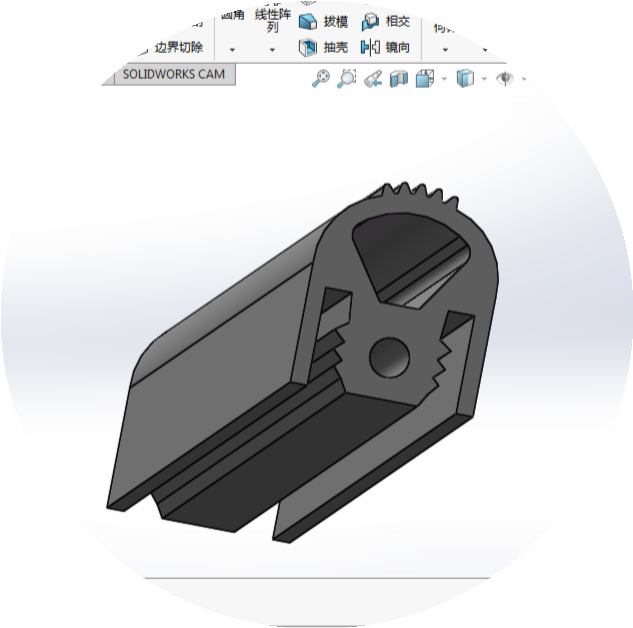Image resolution: width=633 pixels, height=628 pixels.
Task: Expand the Fillet (圆角) dropdown arrow
Action: 232,48
